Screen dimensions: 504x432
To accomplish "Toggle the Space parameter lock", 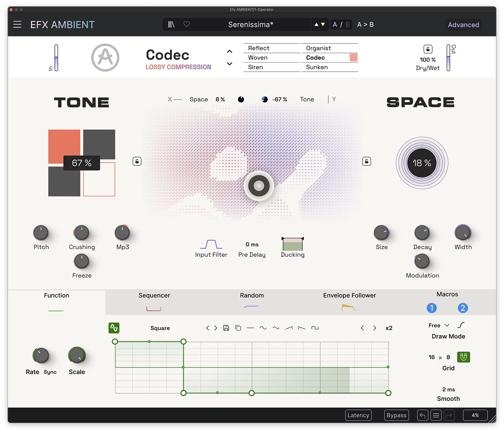I will [x=366, y=161].
